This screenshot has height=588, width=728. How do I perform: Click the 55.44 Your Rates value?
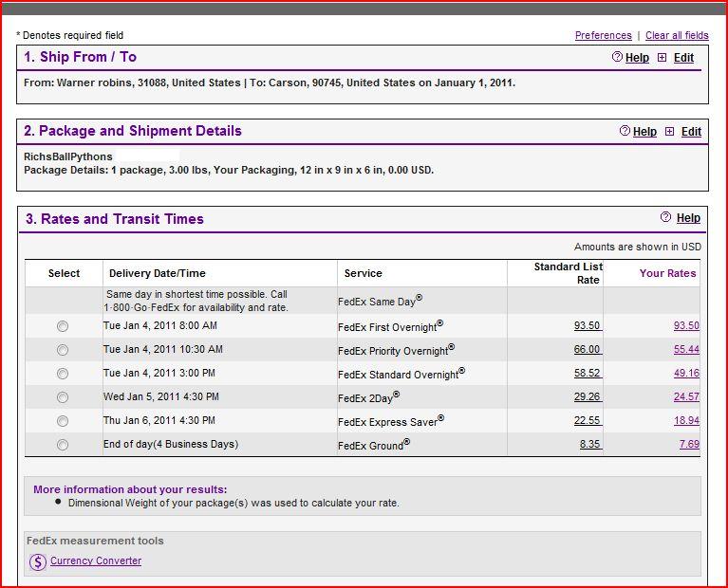(686, 349)
